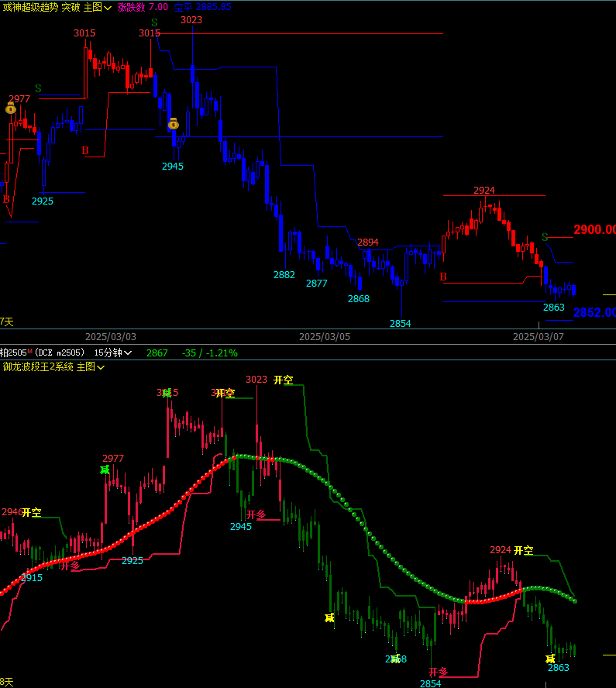
Task: Click the 2925 low label in 御龙波段王 chart
Action: click(132, 560)
